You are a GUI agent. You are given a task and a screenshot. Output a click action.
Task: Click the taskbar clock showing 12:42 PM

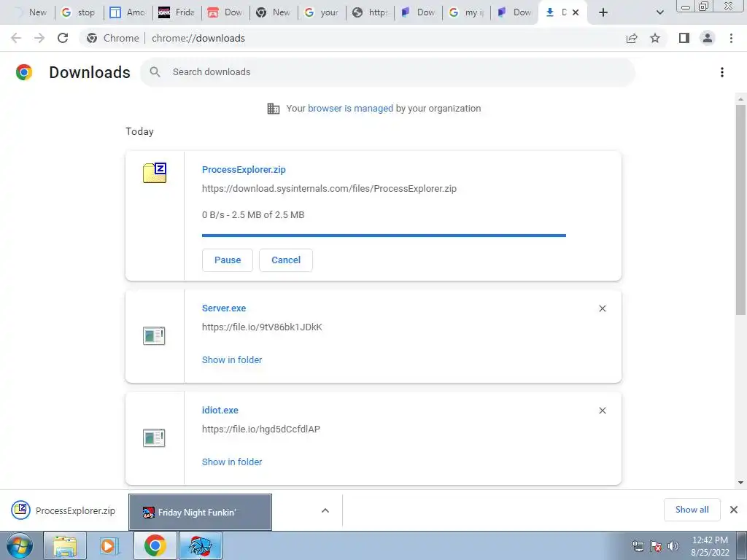[710, 546]
